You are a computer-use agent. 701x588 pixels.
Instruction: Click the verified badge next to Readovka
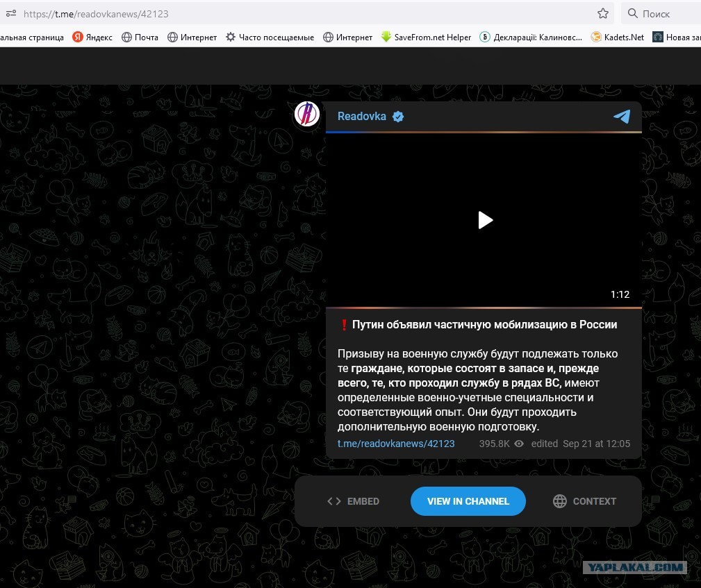[x=398, y=117]
